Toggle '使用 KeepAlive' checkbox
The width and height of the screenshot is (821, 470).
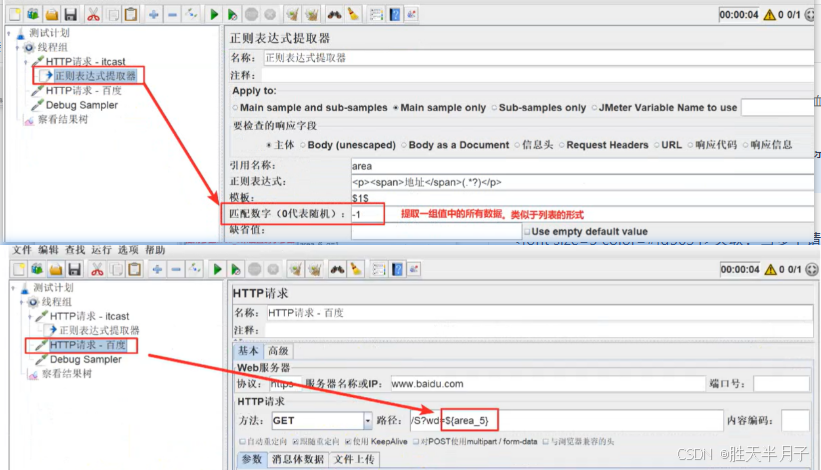pos(348,442)
